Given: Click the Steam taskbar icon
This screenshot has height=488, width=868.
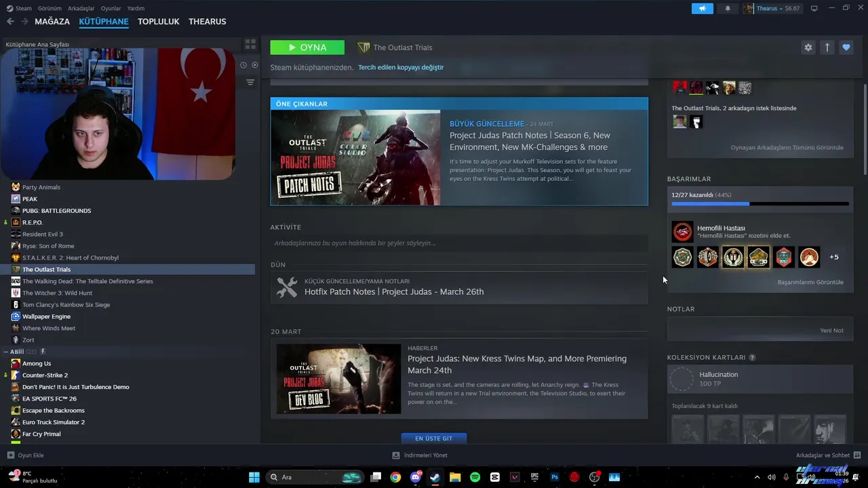Looking at the screenshot, I should pyautogui.click(x=435, y=477).
